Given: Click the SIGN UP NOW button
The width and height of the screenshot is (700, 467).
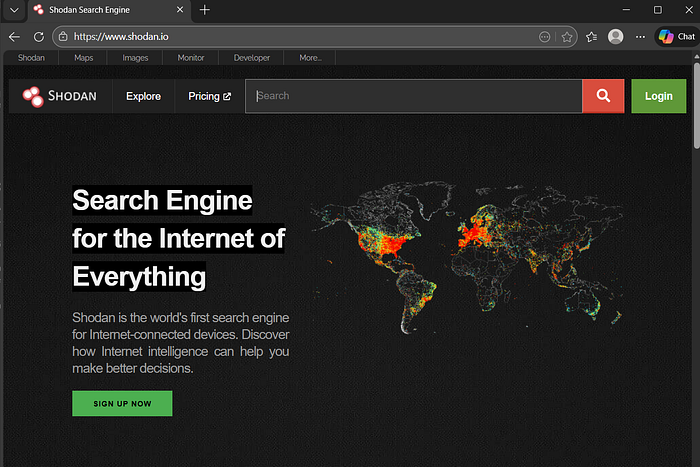Looking at the screenshot, I should (x=122, y=404).
